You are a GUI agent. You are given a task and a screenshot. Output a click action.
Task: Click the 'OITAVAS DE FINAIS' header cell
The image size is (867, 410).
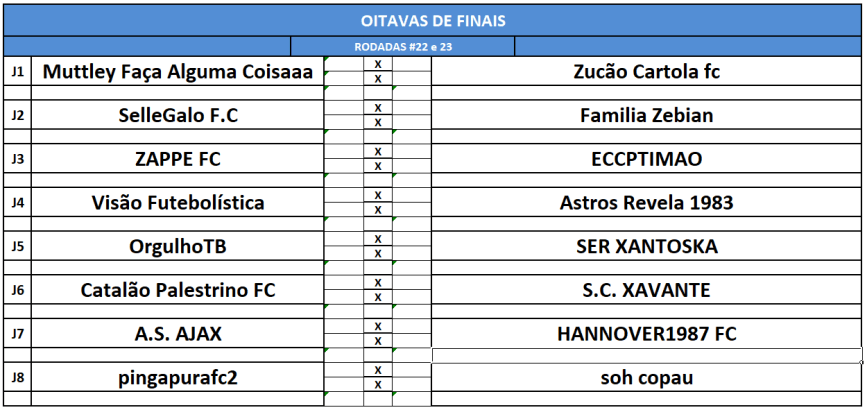(x=433, y=19)
